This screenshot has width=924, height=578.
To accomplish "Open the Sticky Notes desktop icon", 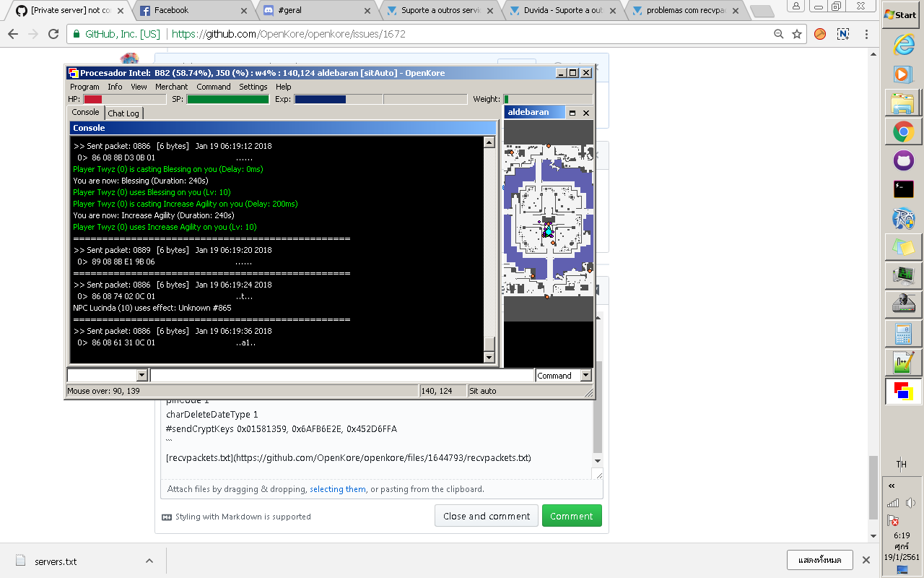I will point(903,246).
